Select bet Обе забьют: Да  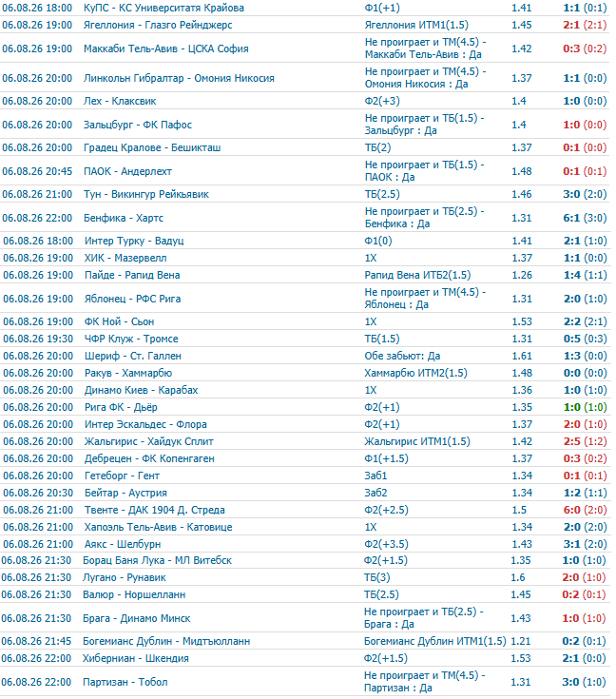[402, 357]
